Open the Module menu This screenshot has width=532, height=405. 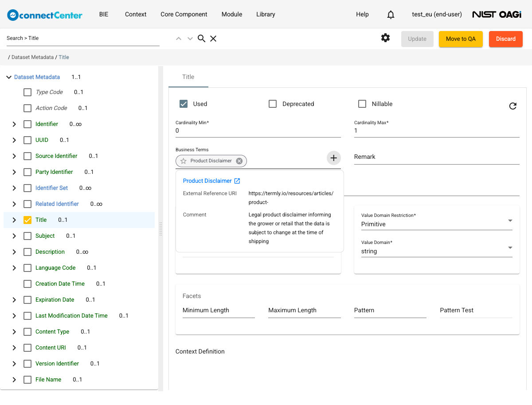(232, 14)
